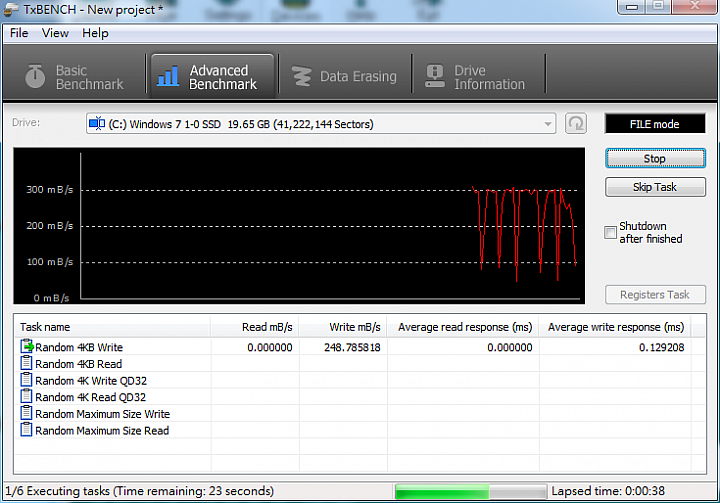
Task: Select the Random Maximum Size Write row
Action: [x=360, y=413]
